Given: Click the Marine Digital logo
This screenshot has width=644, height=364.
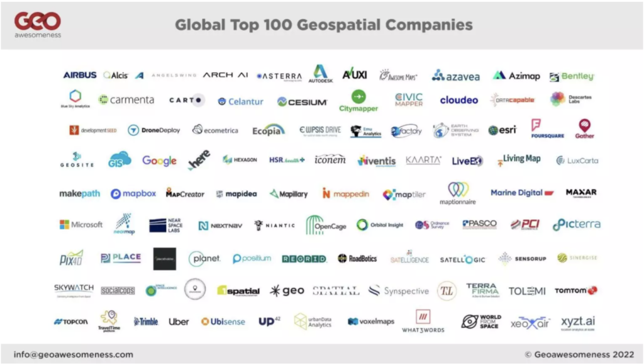Looking at the screenshot, I should pos(522,193).
